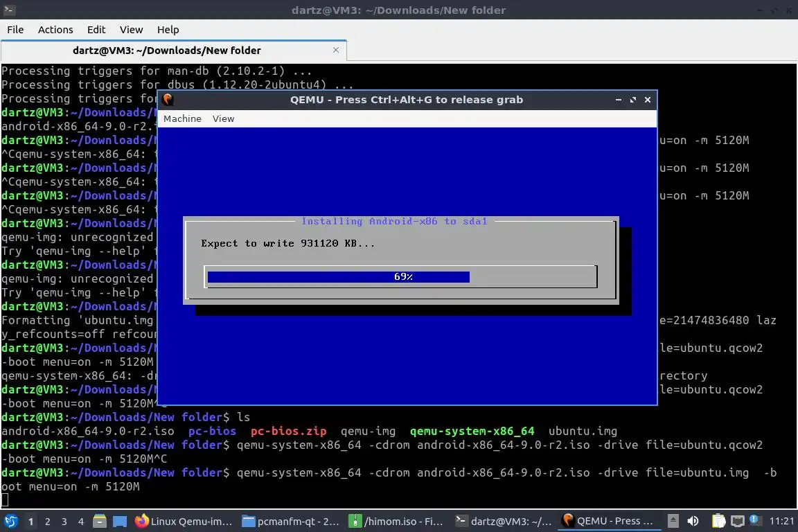Switch to pcmanfm-qt taskbar window
Screen dimensions: 798x532
(291, 522)
